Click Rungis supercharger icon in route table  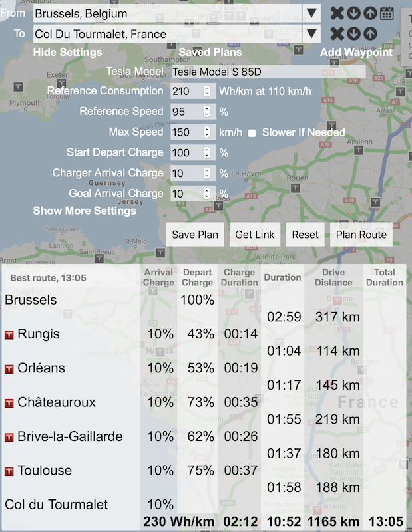pos(9,335)
